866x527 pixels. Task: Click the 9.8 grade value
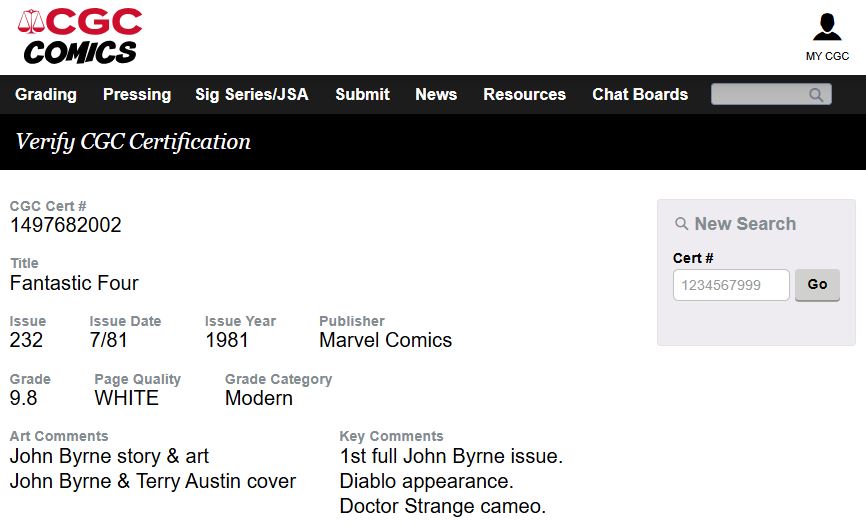[x=25, y=398]
